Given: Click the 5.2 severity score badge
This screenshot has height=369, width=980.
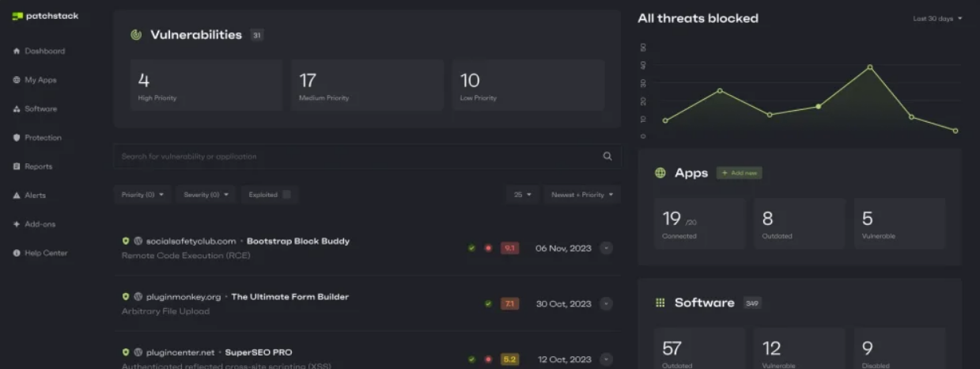Looking at the screenshot, I should [510, 359].
